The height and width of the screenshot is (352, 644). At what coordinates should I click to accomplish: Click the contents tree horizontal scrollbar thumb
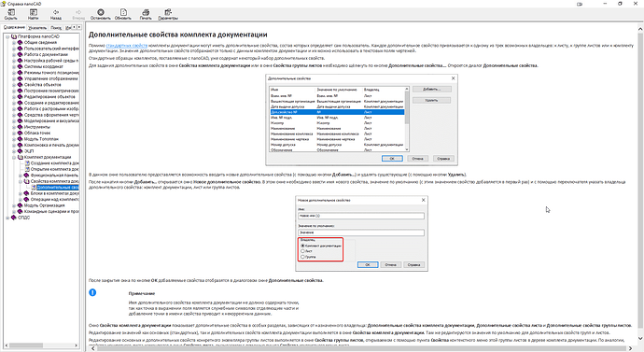tap(26, 345)
